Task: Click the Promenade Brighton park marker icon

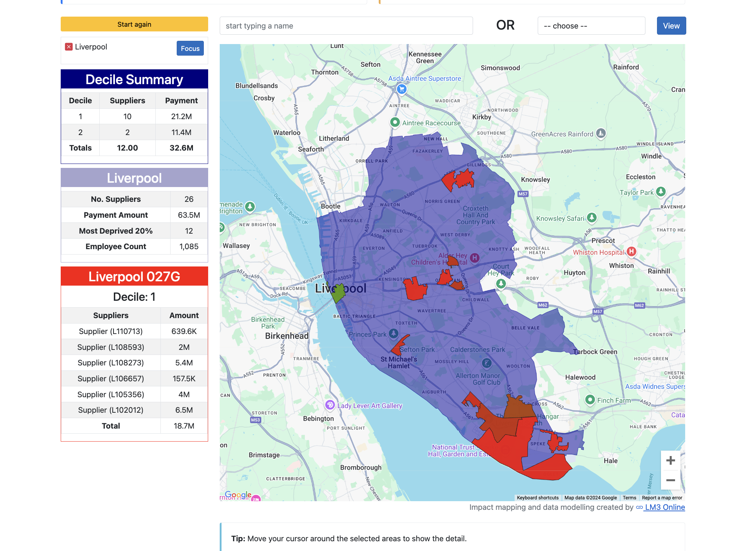Action: coord(250,207)
